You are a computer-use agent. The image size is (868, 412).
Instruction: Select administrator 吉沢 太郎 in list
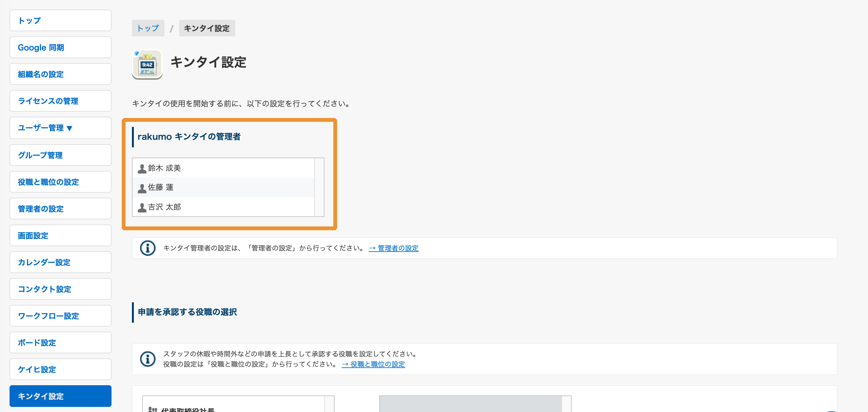click(223, 207)
